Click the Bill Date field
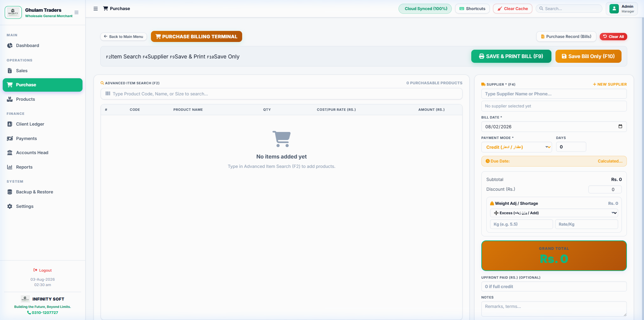 554,127
